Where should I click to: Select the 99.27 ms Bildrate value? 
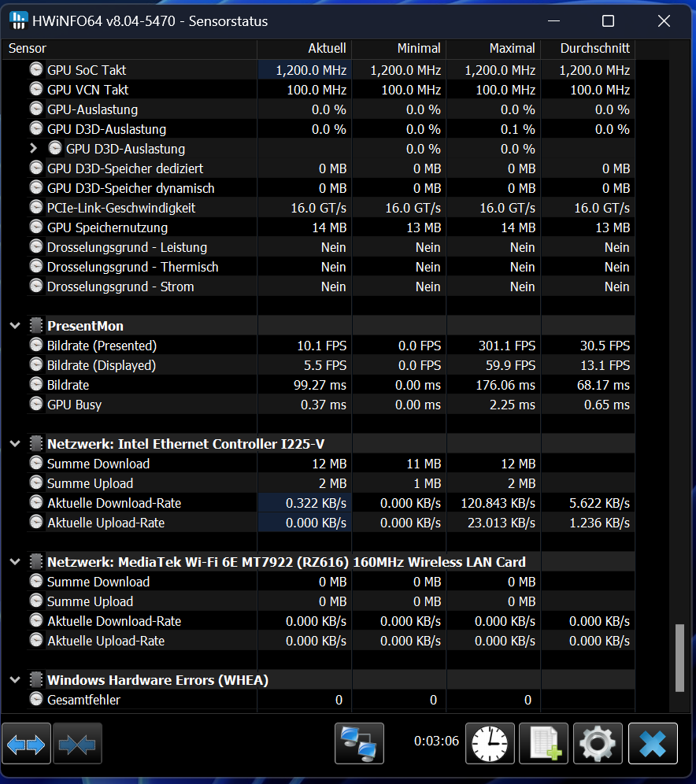click(320, 385)
